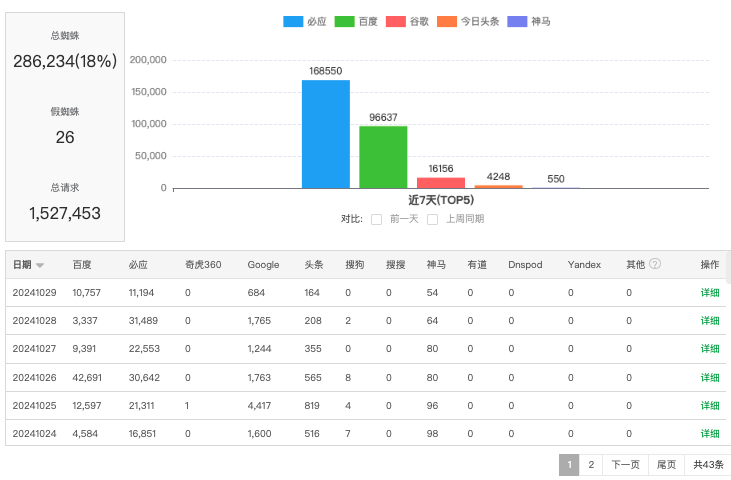Image resolution: width=731 pixels, height=480 pixels.
Task: Toggle the 必应 blue legend swatch
Action: pos(294,21)
